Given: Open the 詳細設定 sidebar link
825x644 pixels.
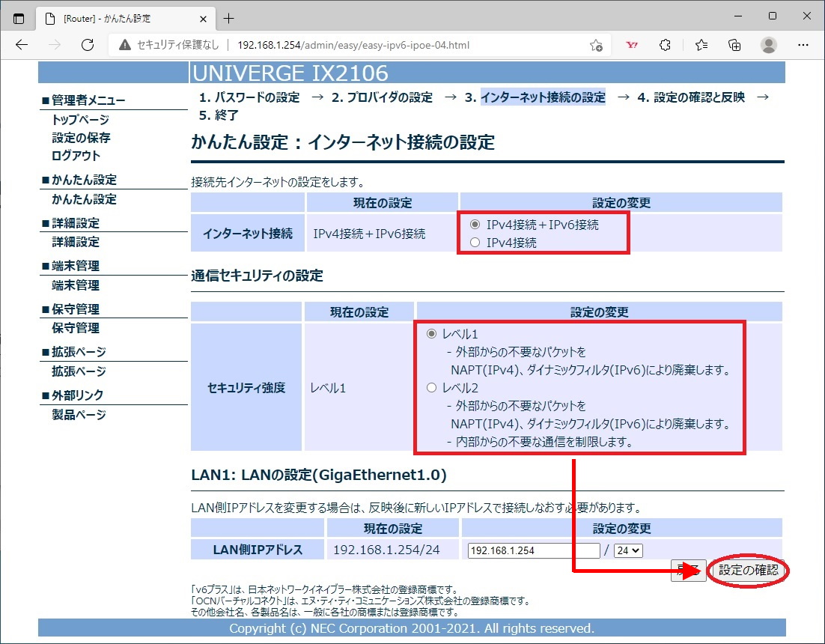Looking at the screenshot, I should coord(76,242).
